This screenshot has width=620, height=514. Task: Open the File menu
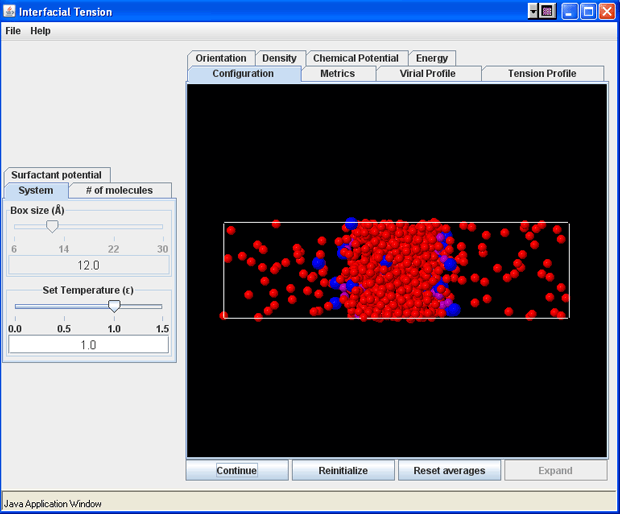(13, 31)
